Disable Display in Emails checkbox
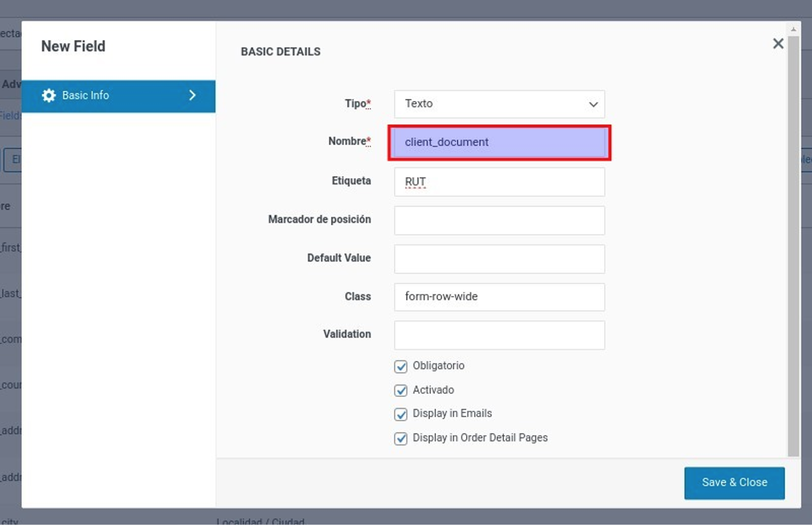 [x=400, y=414]
